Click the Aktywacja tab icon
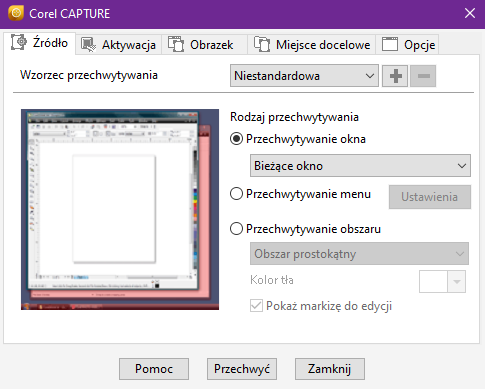 tap(88, 45)
